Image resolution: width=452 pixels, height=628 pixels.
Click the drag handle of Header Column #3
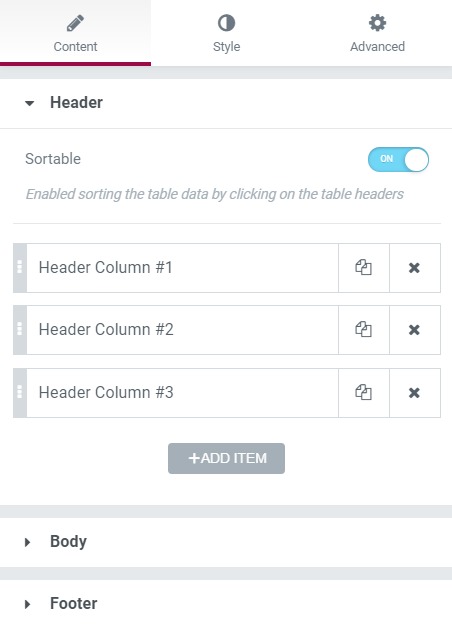click(x=20, y=392)
